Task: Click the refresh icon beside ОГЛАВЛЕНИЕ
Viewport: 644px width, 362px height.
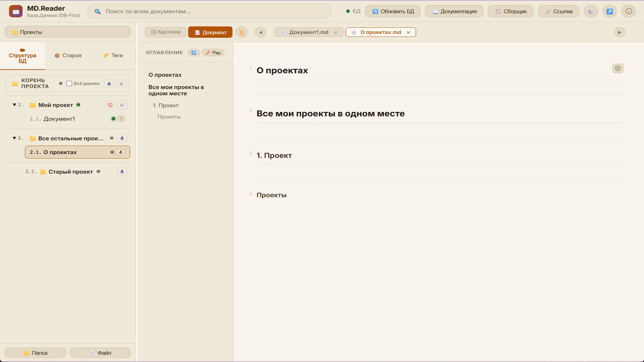Action: (x=194, y=53)
